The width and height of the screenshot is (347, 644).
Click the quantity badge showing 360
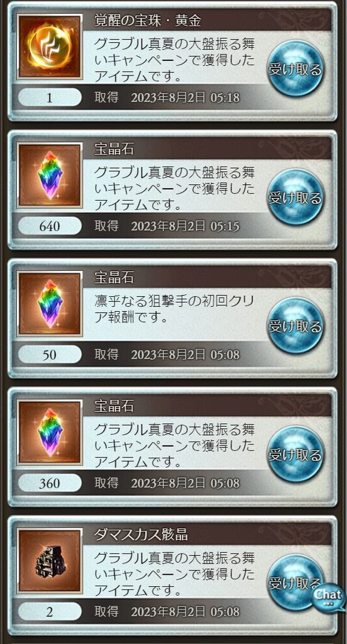click(50, 483)
